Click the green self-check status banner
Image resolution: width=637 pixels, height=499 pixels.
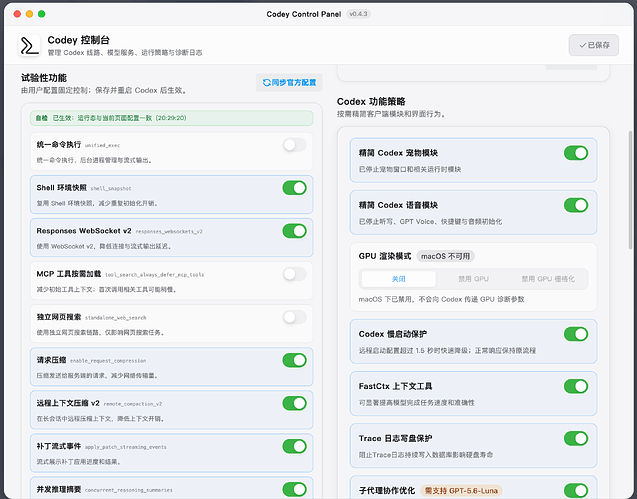(x=171, y=118)
